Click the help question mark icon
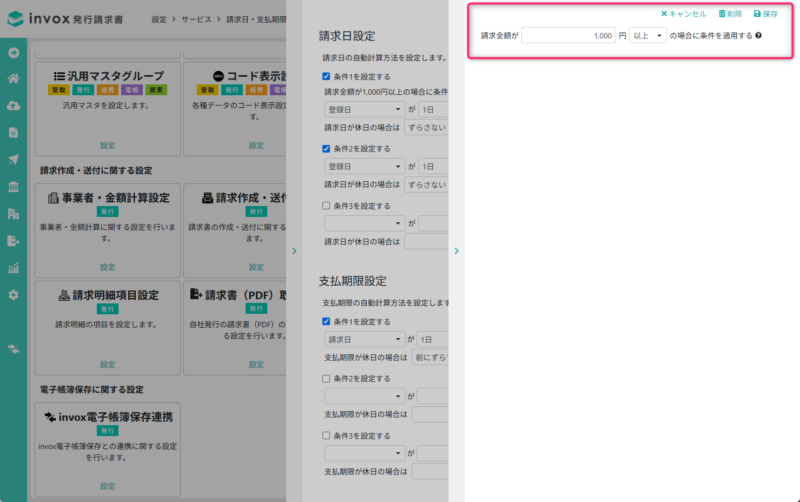Image resolution: width=800 pixels, height=502 pixels. 759,35
